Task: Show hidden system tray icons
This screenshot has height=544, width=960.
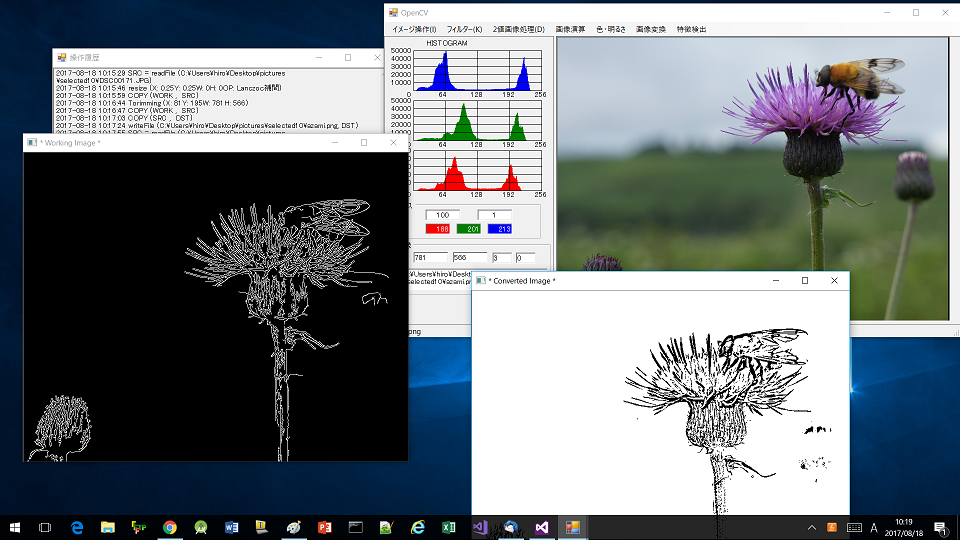Action: click(x=812, y=527)
